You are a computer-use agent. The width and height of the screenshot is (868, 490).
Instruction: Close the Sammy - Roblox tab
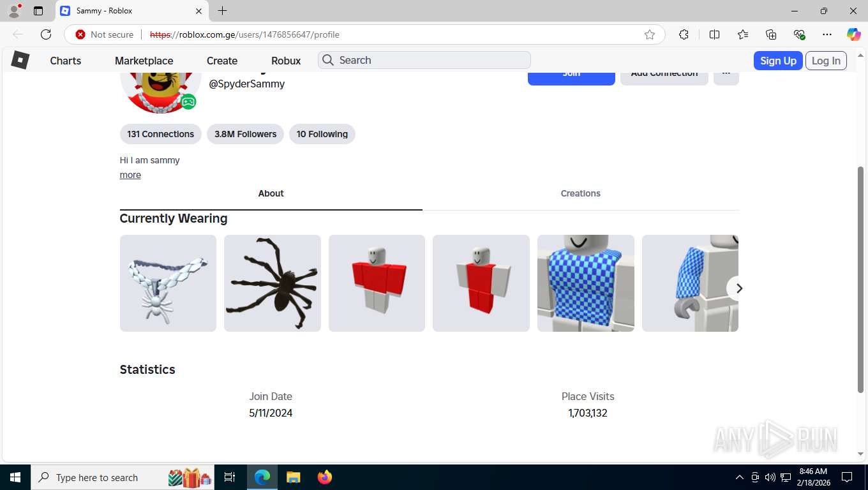point(198,11)
